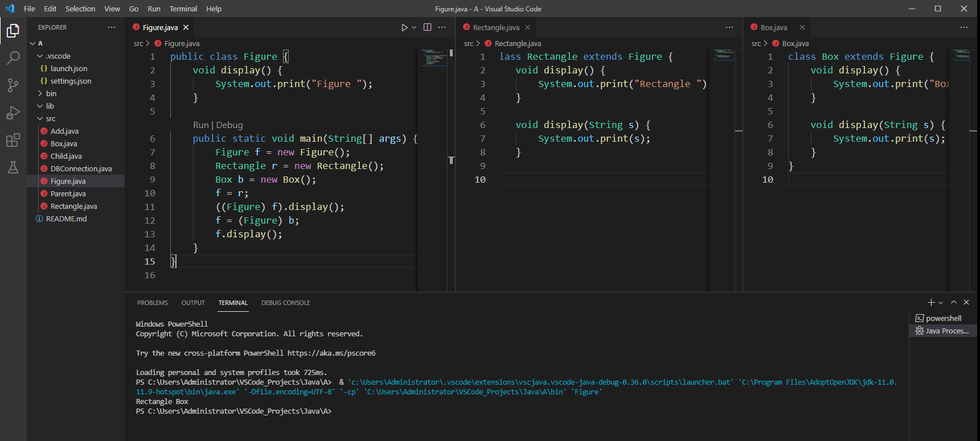
Task: Open more actions for Rectangle.java editor group
Action: point(729,27)
